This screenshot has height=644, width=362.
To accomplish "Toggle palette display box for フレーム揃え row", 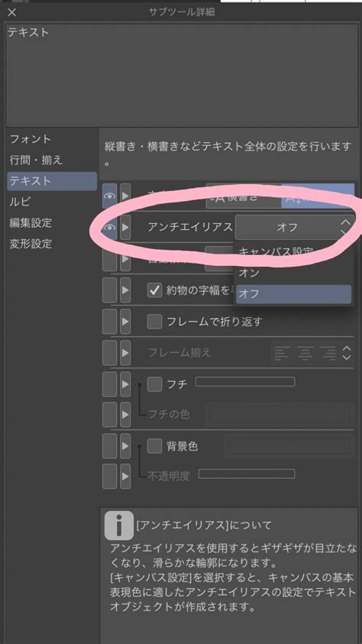I will click(x=109, y=353).
